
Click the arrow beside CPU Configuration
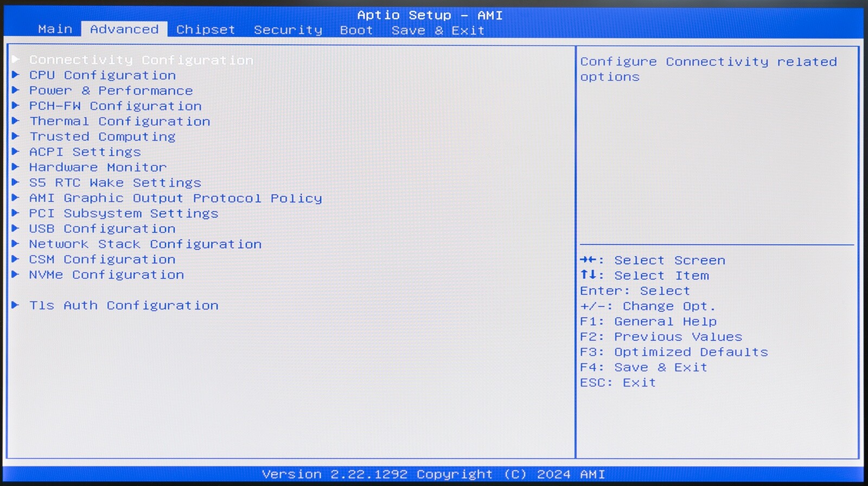tap(16, 74)
